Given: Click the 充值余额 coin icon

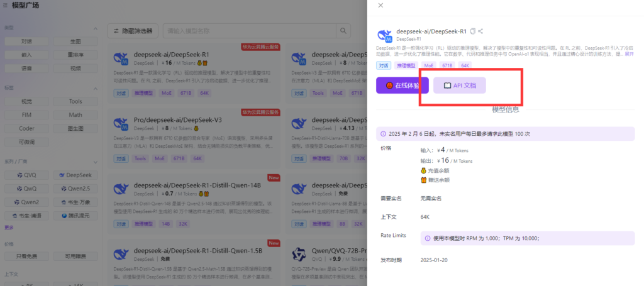Looking at the screenshot, I should pyautogui.click(x=423, y=170).
